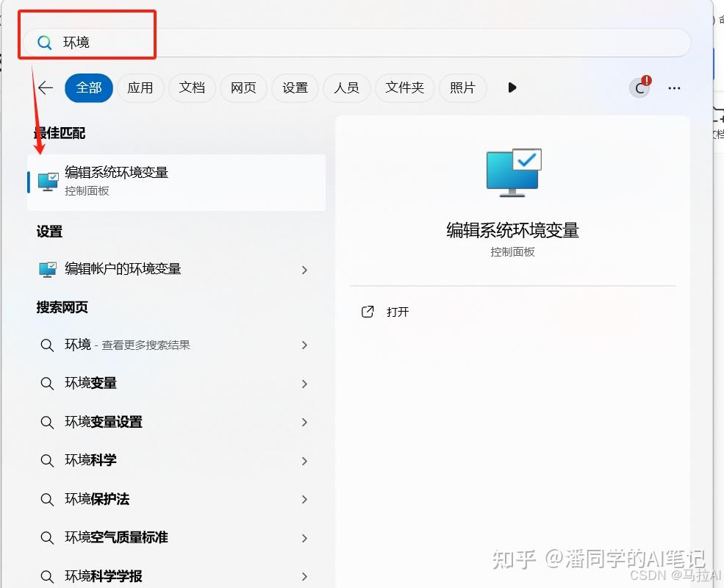The height and width of the screenshot is (588, 724).
Task: Open 编辑帐户的环境变量 settings result
Action: (176, 269)
